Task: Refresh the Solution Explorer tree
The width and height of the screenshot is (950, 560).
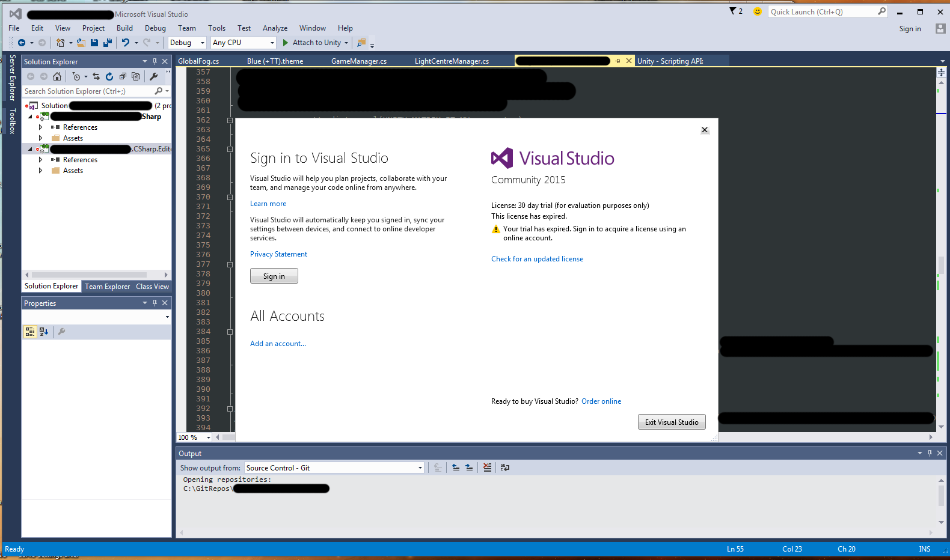Action: tap(109, 76)
